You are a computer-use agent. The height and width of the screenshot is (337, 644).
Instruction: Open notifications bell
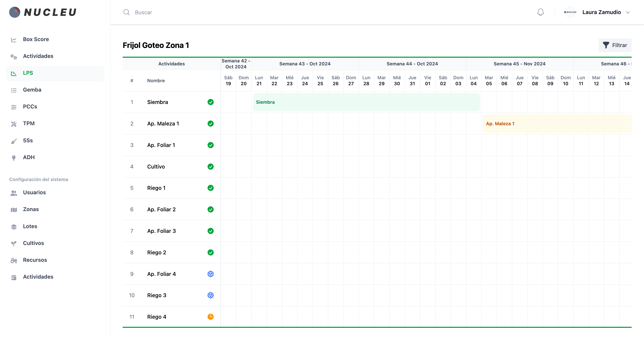tap(540, 12)
